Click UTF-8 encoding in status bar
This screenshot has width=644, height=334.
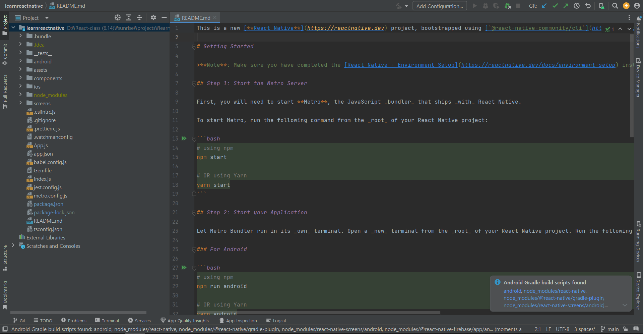point(563,329)
